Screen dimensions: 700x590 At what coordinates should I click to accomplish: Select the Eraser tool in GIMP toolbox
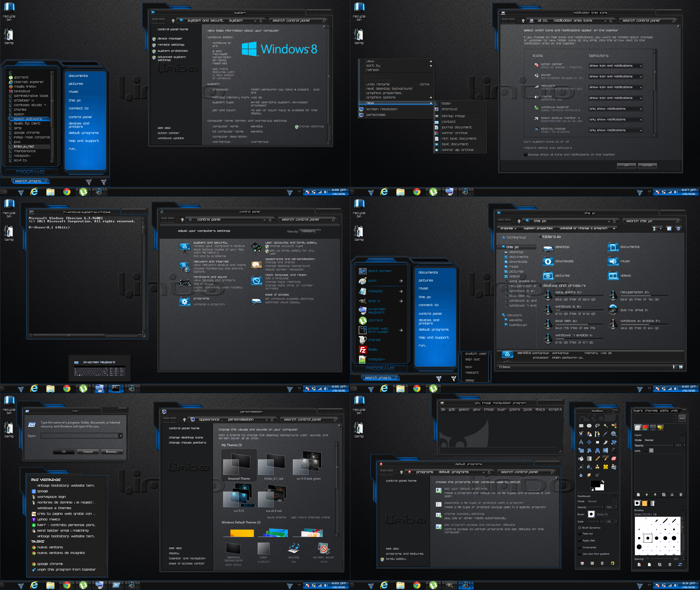point(614,459)
